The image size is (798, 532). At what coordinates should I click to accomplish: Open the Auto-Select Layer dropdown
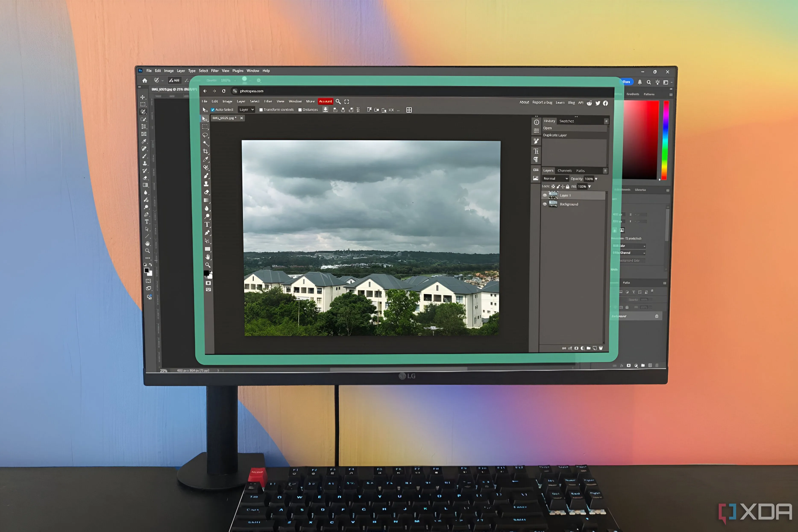tap(246, 110)
